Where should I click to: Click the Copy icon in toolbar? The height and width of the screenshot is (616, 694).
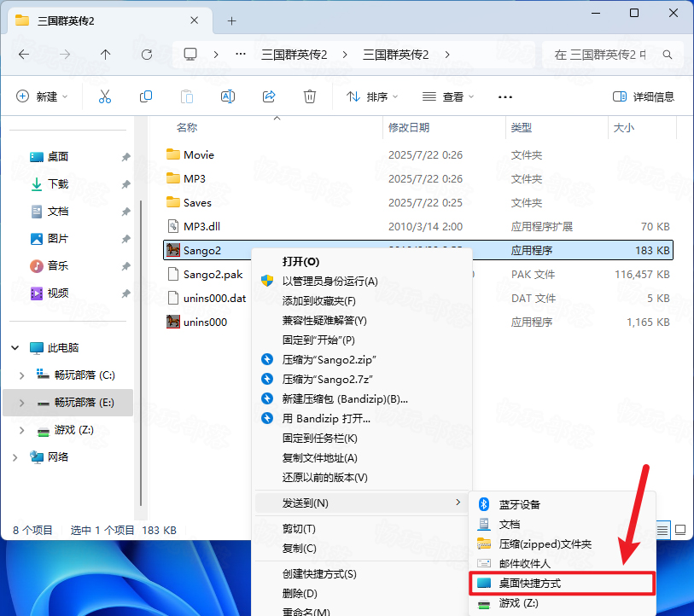coord(146,96)
